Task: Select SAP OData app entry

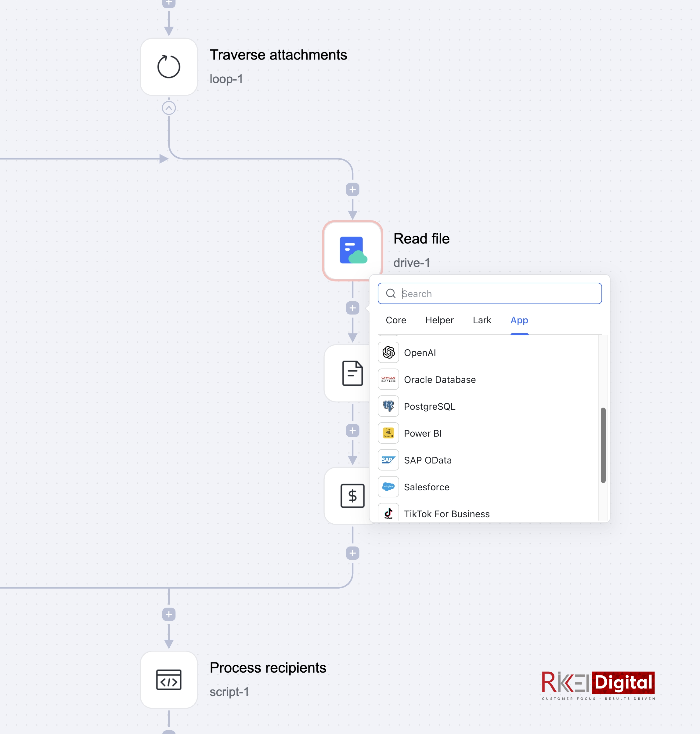Action: tap(427, 460)
